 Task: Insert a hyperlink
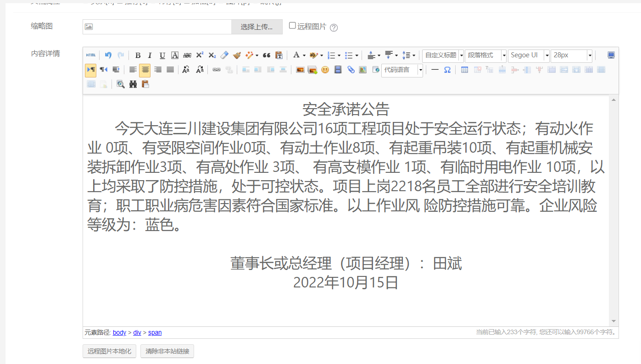coord(216,70)
